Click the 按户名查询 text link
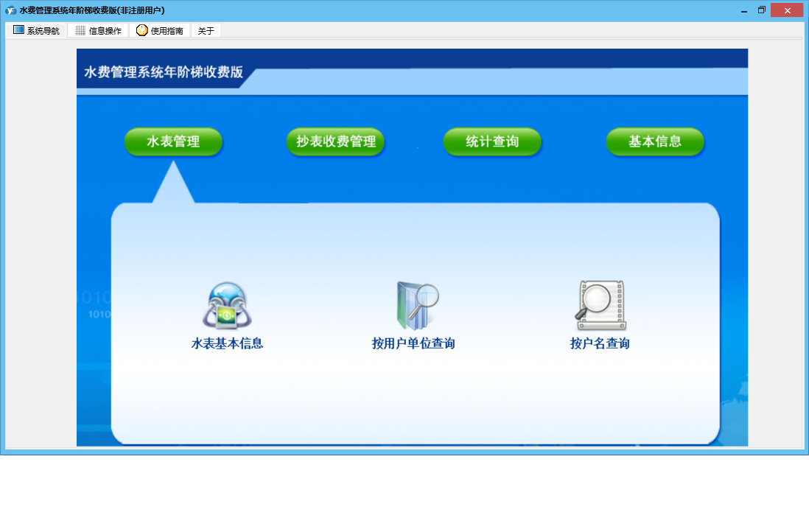 [600, 343]
